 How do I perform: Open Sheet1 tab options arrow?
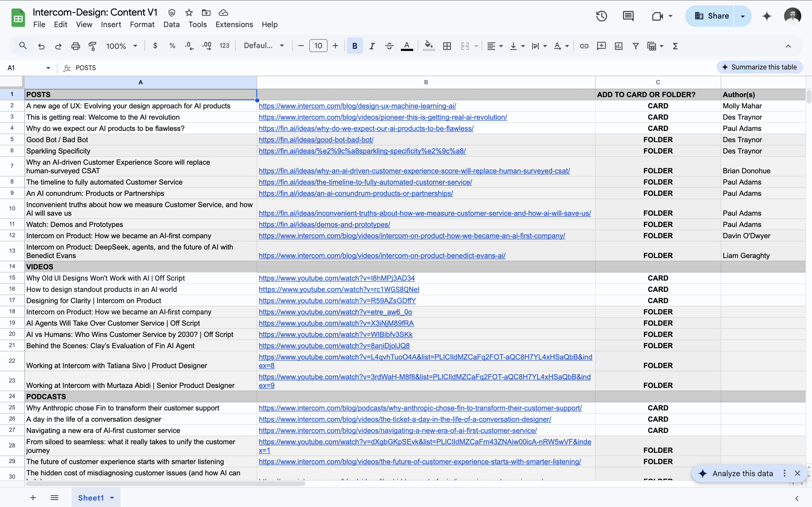[x=112, y=497]
